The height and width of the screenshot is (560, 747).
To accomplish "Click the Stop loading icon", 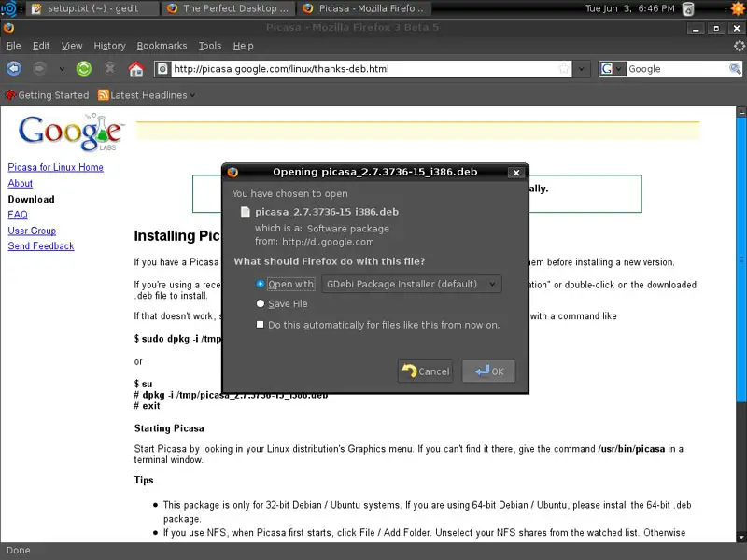I will [x=110, y=68].
